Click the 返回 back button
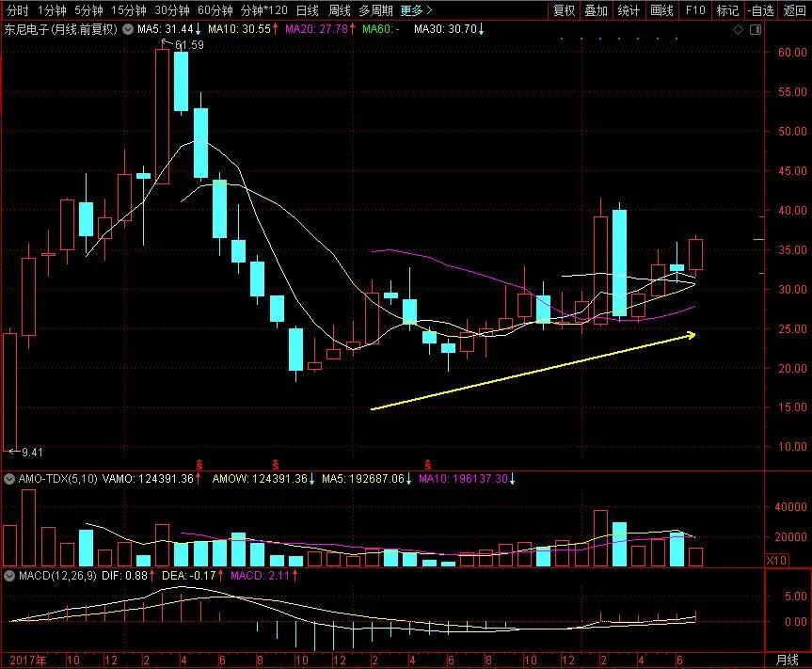This screenshot has height=669, width=812. click(794, 10)
